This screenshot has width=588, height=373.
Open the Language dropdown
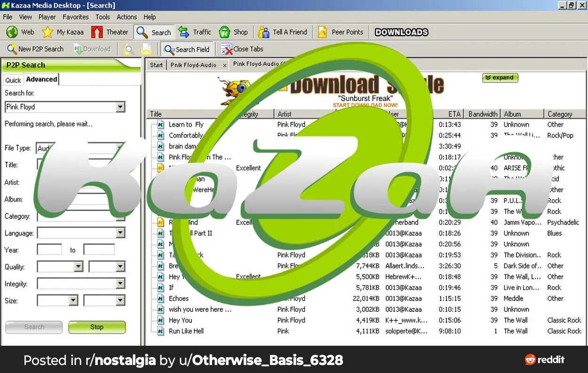pos(120,233)
